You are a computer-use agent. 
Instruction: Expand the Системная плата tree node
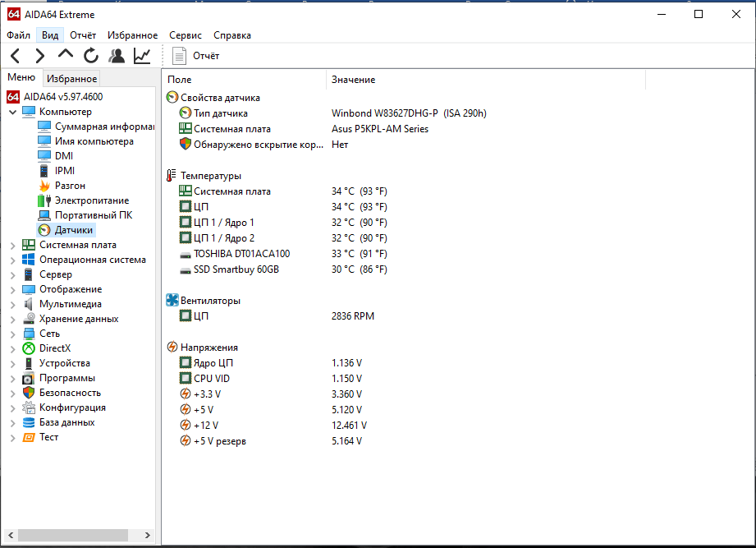12,245
